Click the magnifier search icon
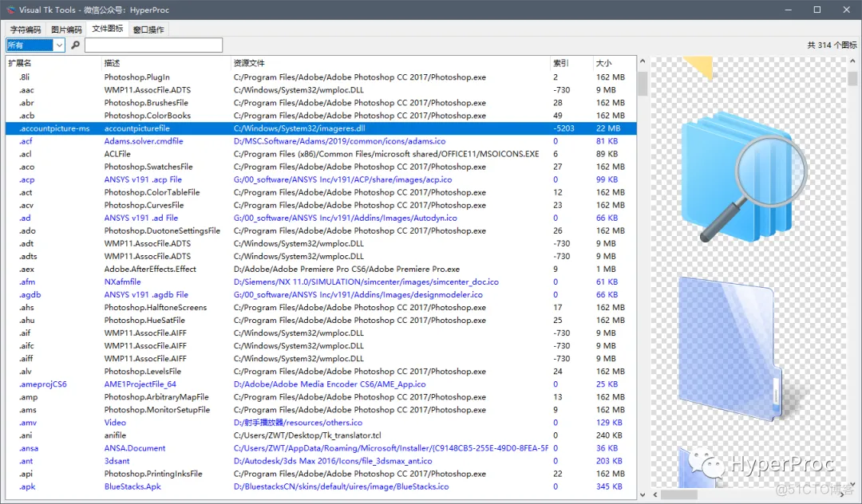 pos(75,45)
